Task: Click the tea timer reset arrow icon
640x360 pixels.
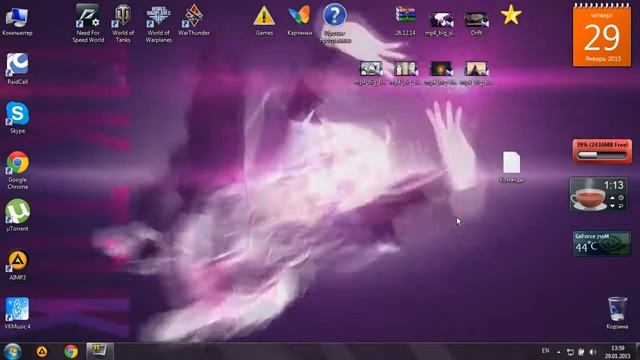Action: click(x=621, y=206)
